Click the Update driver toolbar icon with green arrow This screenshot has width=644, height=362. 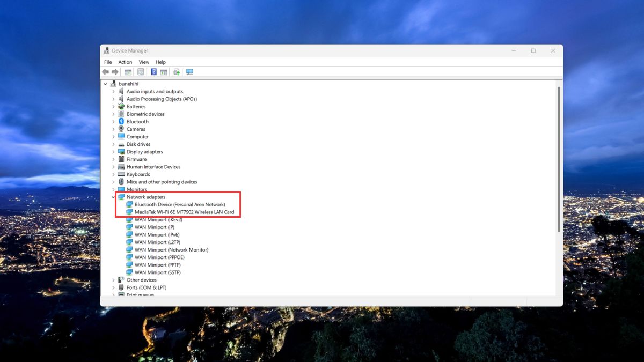point(176,72)
